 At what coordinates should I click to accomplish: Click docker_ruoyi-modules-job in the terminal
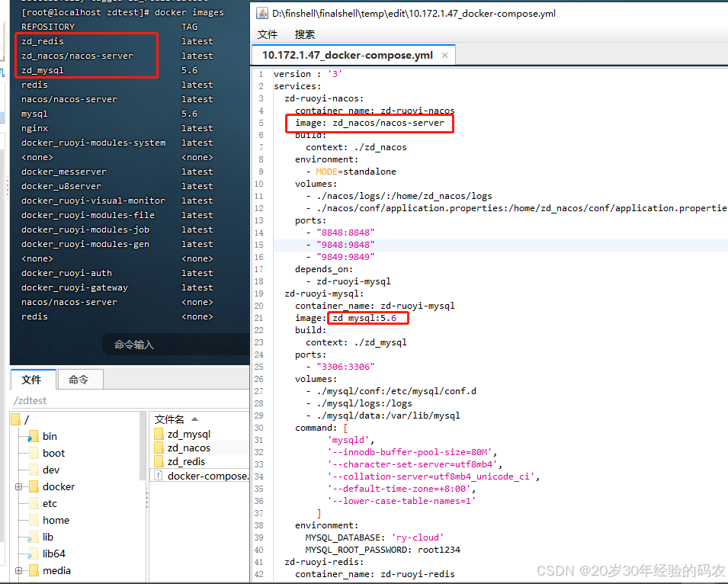click(85, 229)
